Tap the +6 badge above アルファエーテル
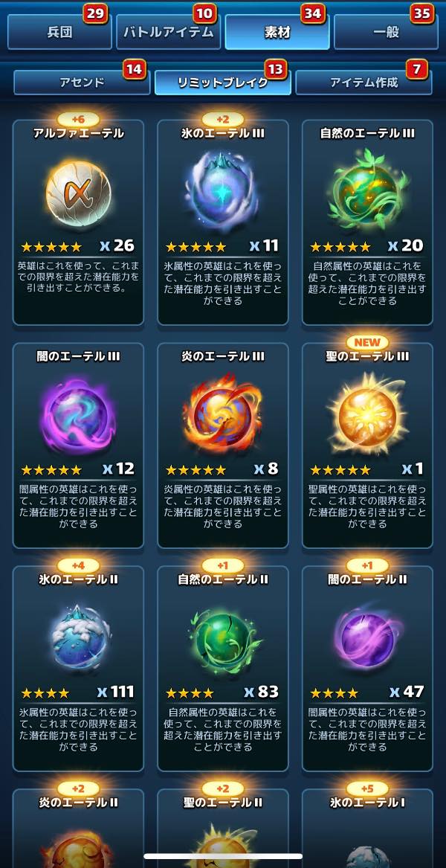Viewport: 446px width, 868px height. point(78,120)
